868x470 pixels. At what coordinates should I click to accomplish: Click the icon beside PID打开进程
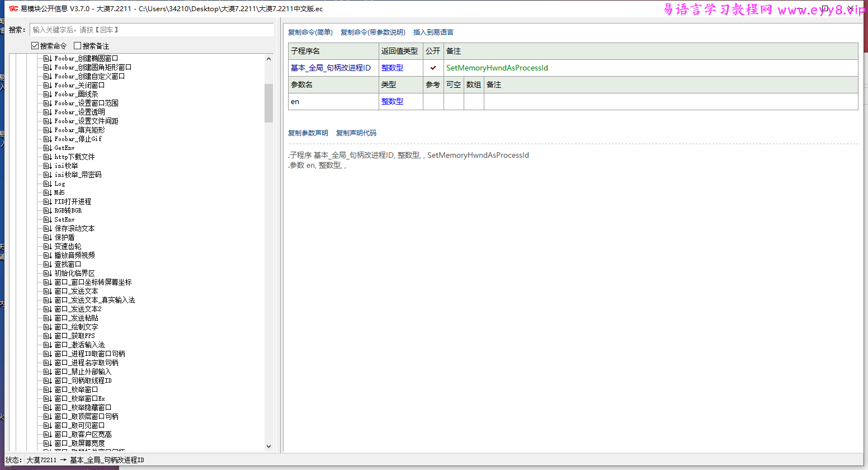[48, 201]
